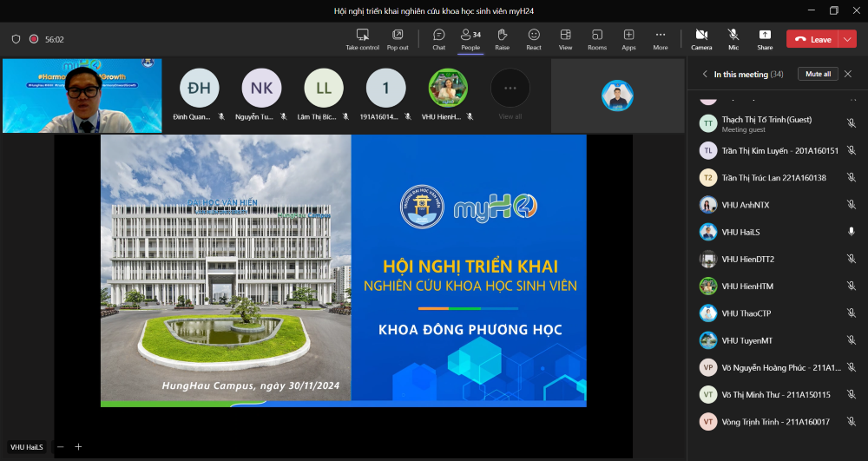The height and width of the screenshot is (461, 868).
Task: Select participant Thạch Thị Tố Trinh (Guest)
Action: (766, 120)
